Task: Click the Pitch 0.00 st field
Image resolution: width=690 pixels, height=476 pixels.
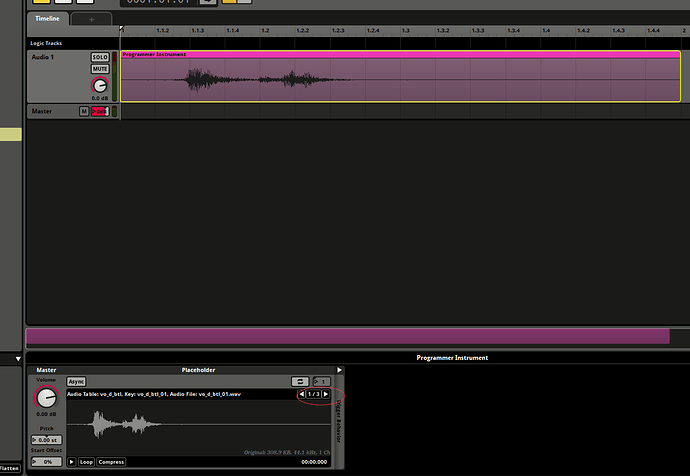Action: pyautogui.click(x=46, y=440)
